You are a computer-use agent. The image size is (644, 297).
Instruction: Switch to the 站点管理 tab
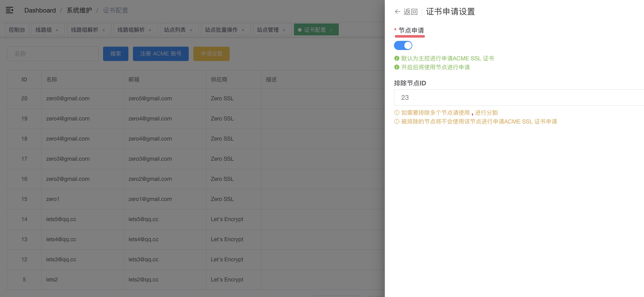(x=268, y=30)
